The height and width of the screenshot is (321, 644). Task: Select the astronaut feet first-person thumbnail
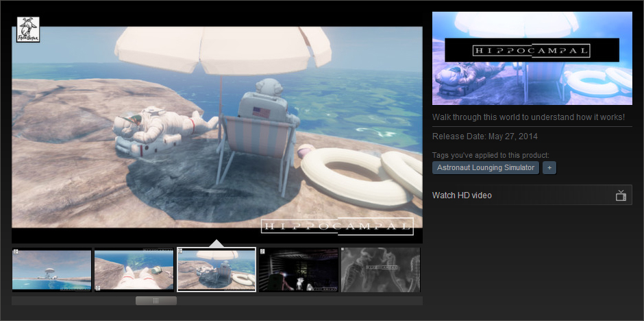pos(134,270)
